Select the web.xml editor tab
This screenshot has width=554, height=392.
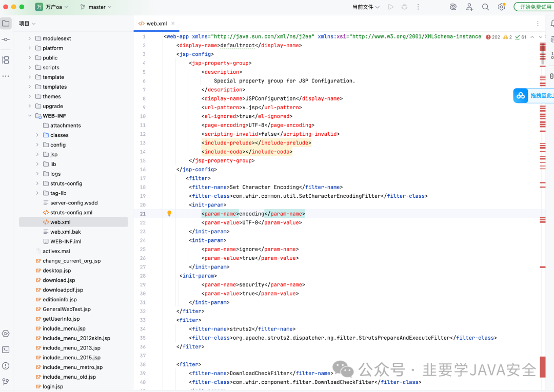(153, 23)
